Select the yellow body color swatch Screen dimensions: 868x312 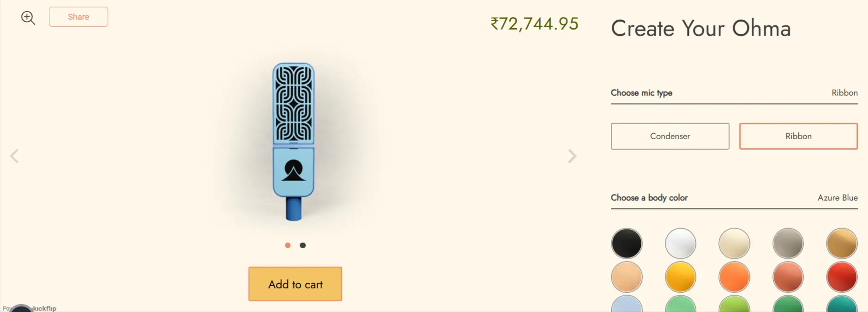coord(681,277)
